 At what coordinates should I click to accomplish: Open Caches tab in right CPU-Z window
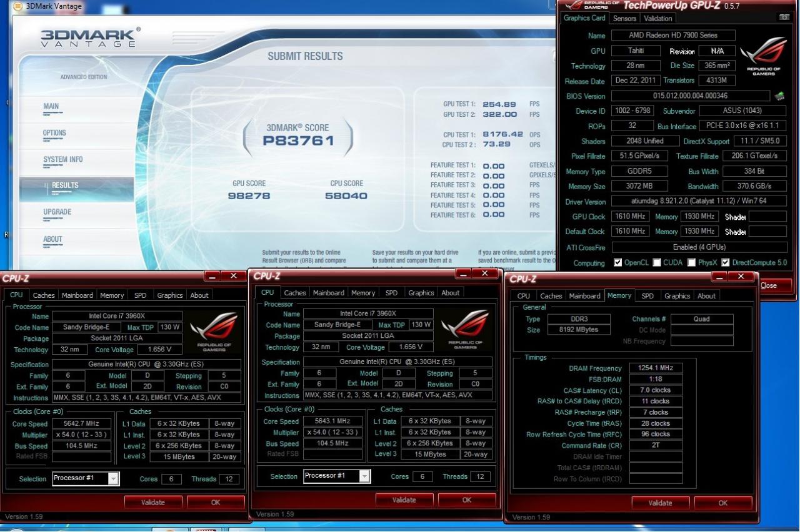551,296
